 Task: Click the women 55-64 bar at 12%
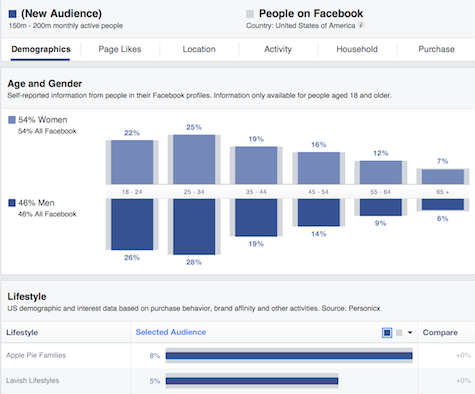(x=381, y=172)
